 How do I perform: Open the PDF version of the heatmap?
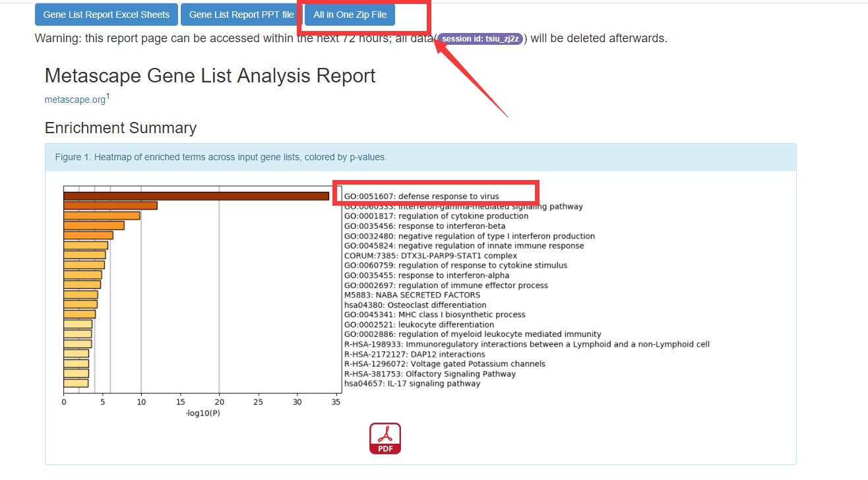(385, 438)
